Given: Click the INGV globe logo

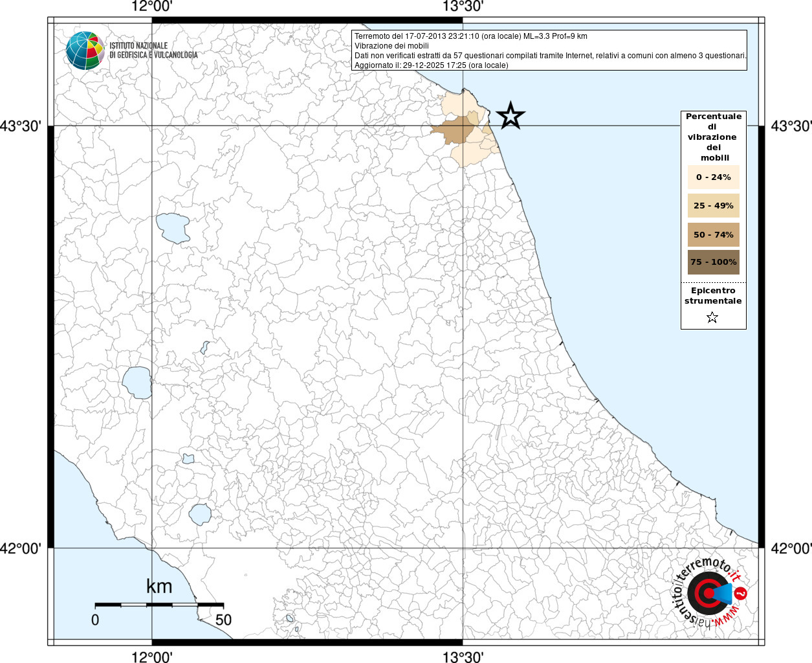Looking at the screenshot, I should point(85,51).
